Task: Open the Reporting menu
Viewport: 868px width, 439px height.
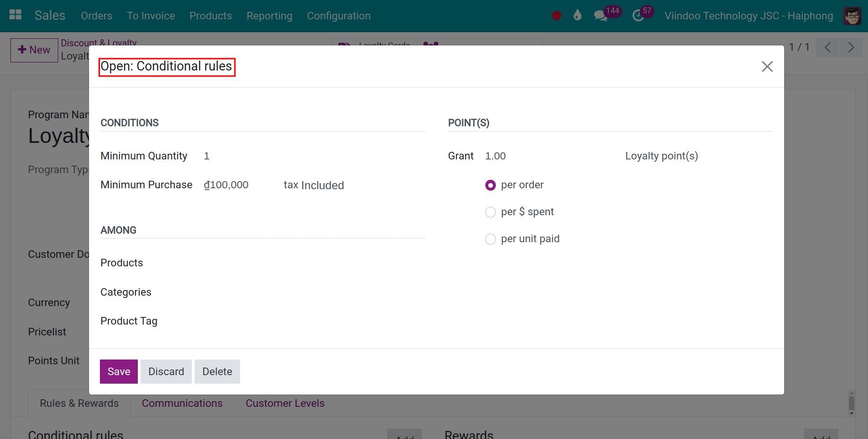Action: coord(269,16)
